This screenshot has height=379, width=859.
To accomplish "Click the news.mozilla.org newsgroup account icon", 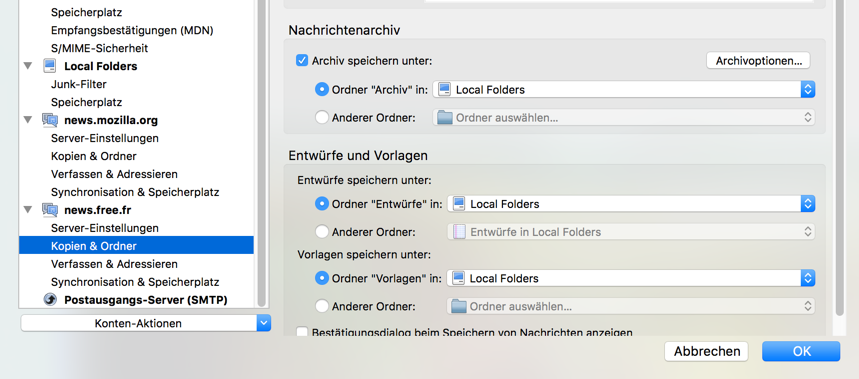I will pos(50,120).
